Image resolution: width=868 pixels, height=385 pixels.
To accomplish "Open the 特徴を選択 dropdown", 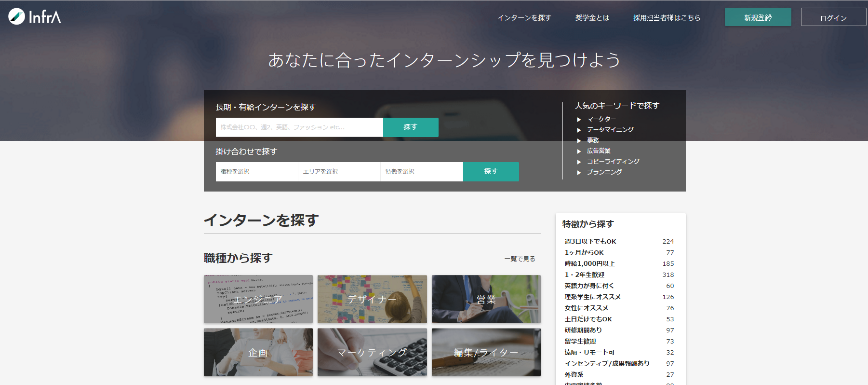I will pos(422,172).
